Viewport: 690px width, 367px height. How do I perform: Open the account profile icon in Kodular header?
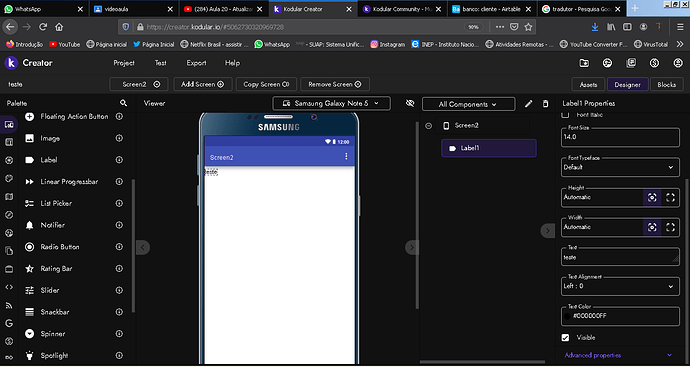click(678, 63)
